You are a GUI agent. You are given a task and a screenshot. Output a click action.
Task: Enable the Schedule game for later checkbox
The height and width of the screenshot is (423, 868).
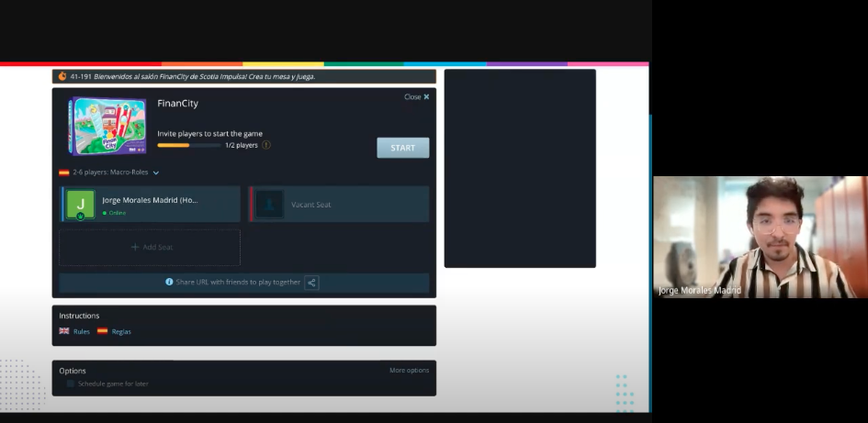(71, 384)
